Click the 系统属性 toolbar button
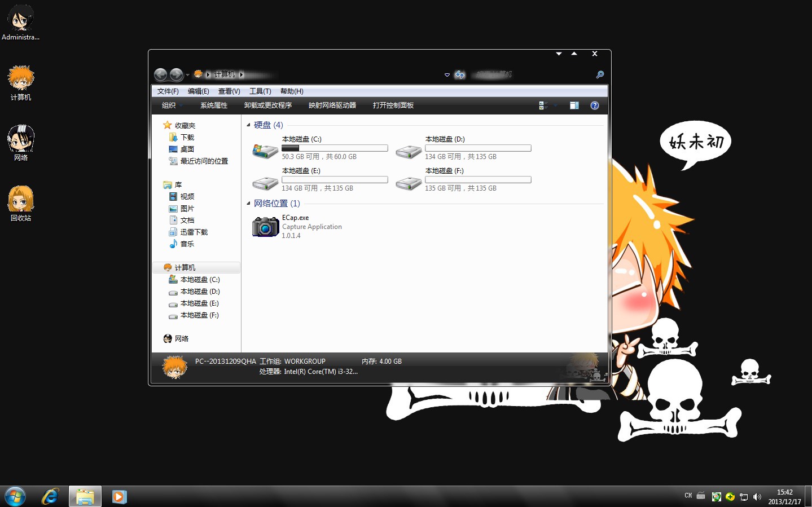812x507 pixels. (x=214, y=105)
